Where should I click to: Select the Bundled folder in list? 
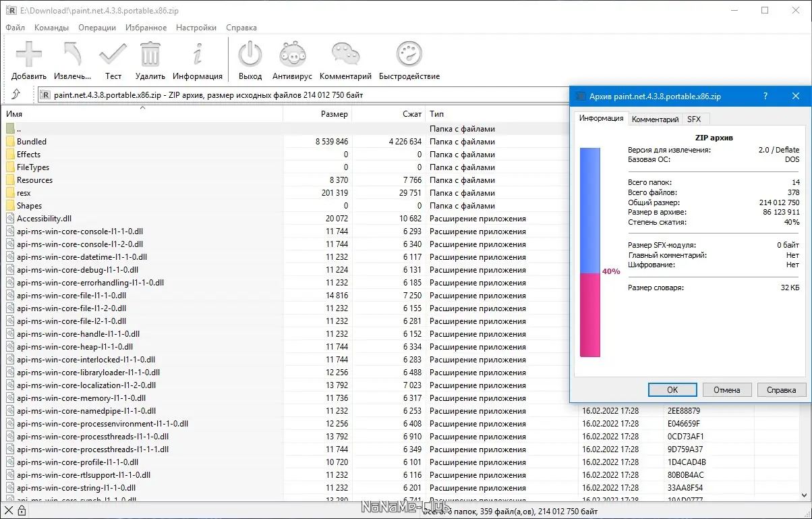(32, 142)
